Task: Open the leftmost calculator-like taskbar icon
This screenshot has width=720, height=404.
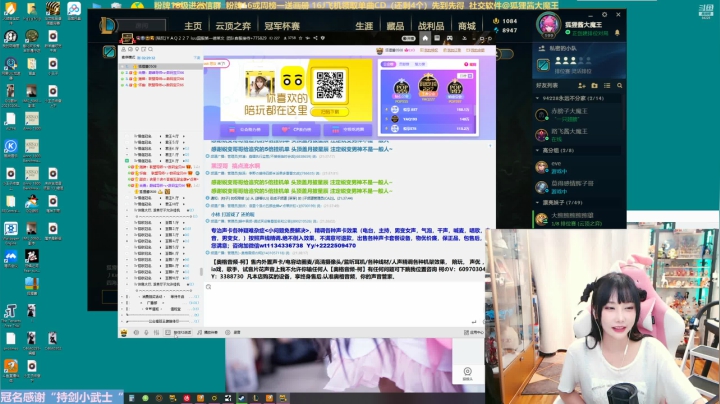Action: coord(131,398)
